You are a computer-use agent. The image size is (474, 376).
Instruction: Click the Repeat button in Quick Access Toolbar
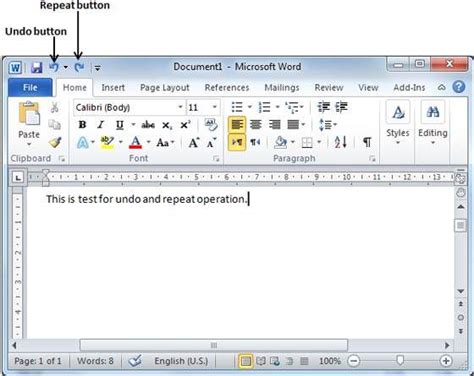click(x=79, y=68)
